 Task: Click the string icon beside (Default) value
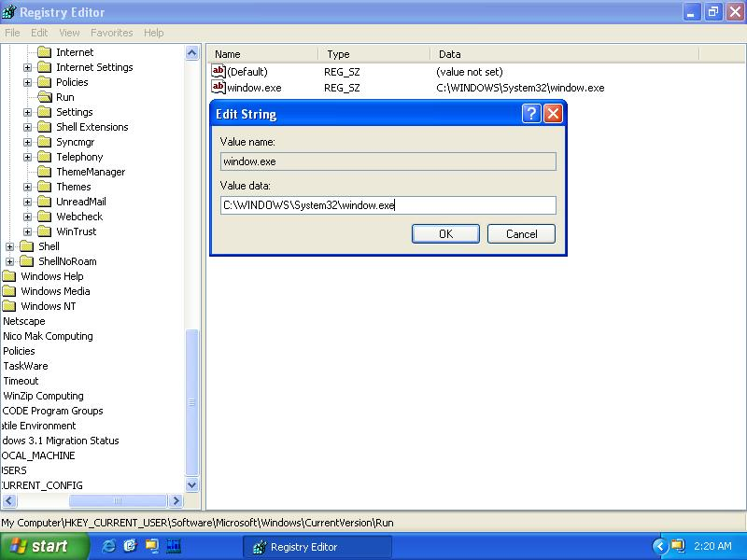tap(218, 71)
